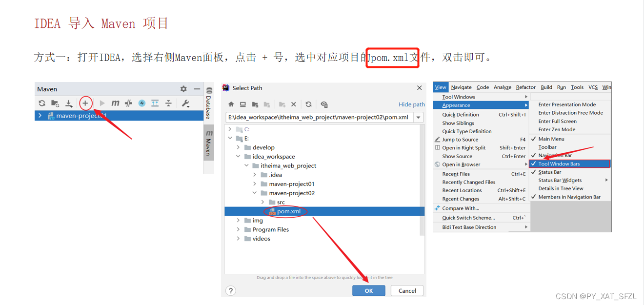Viewport: 644px width, 305px height.
Task: Click Collapse All icon in Maven toolbar
Action: (168, 103)
